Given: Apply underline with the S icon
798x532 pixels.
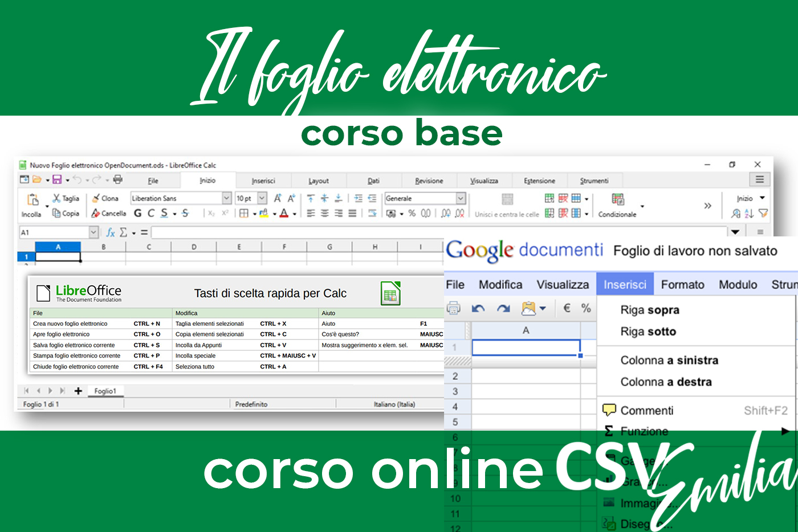Looking at the screenshot, I should pyautogui.click(x=164, y=213).
